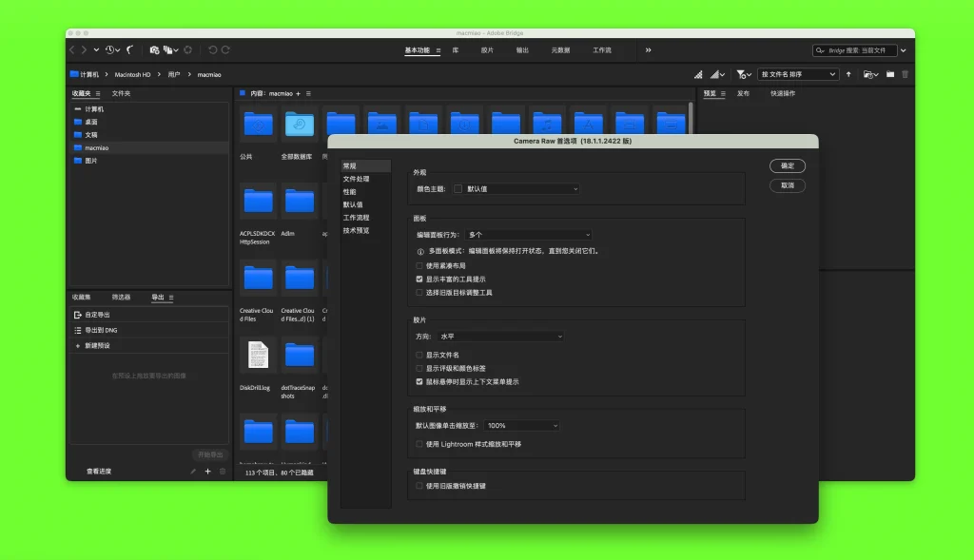This screenshot has height=560, width=974.
Task: Click 查看进度 link
Action: pyautogui.click(x=99, y=472)
